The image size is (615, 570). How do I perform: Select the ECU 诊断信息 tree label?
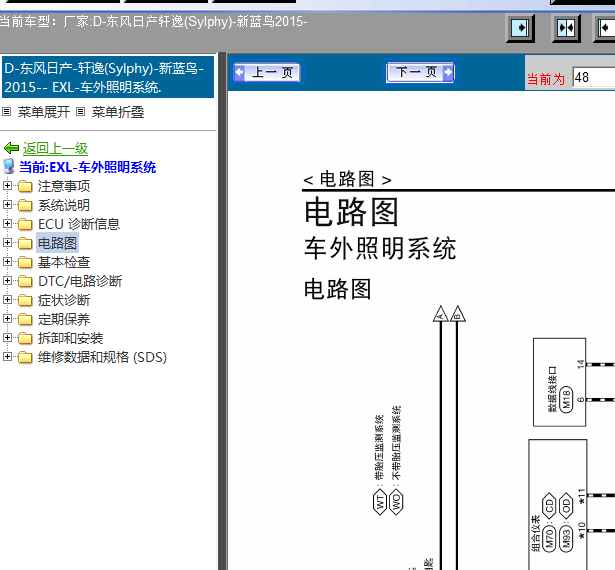[x=79, y=224]
